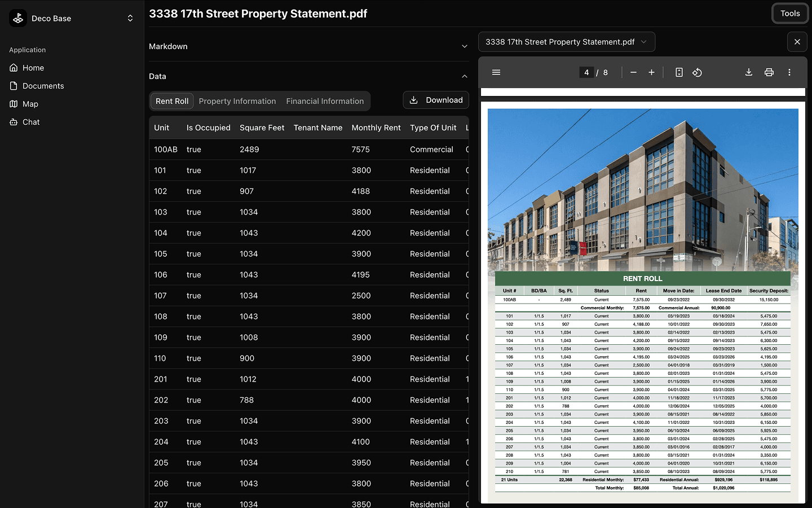The width and height of the screenshot is (812, 508).
Task: Print the PDF document
Action: coord(769,72)
